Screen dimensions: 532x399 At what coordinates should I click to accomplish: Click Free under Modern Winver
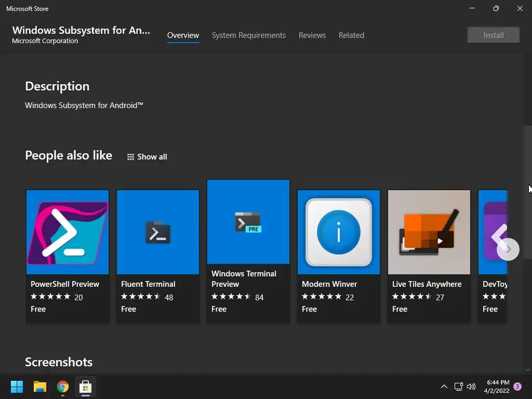[x=310, y=309]
